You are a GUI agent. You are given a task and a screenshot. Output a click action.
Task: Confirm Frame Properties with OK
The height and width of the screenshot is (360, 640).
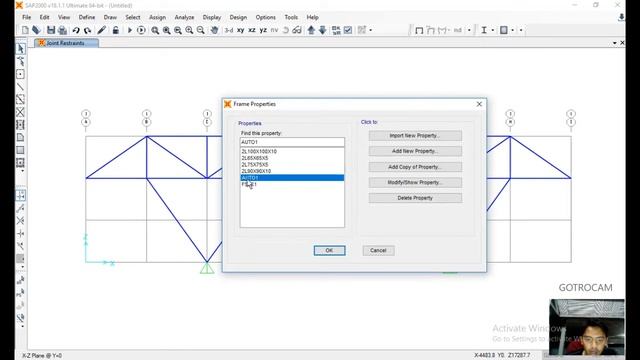[x=329, y=250]
